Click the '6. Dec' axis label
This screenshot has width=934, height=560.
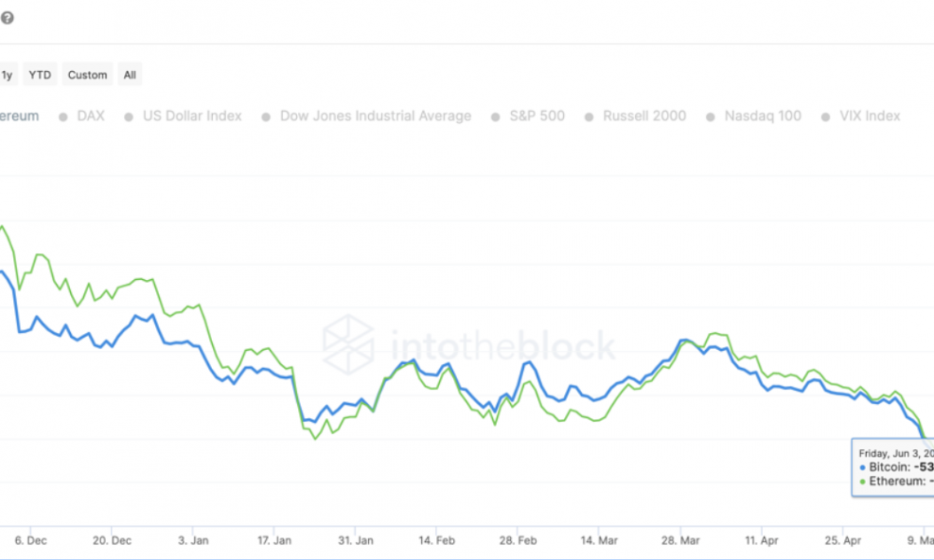[31, 540]
